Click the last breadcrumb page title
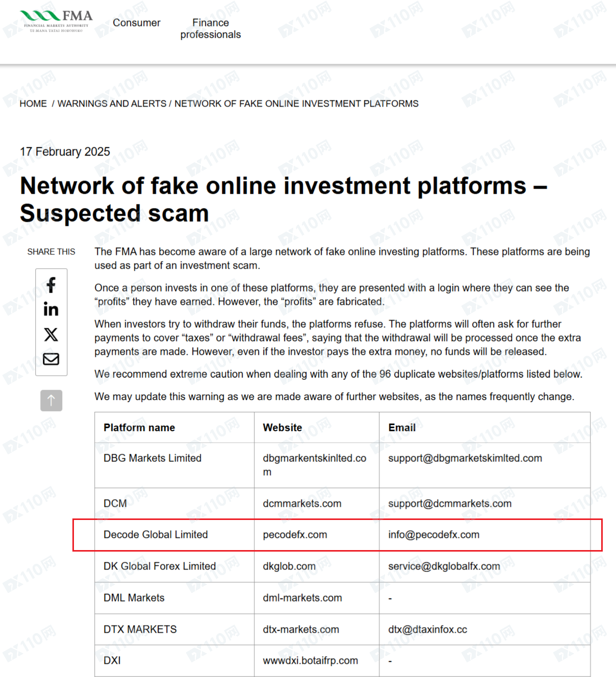Viewport: 616px width, 677px height. [x=296, y=103]
